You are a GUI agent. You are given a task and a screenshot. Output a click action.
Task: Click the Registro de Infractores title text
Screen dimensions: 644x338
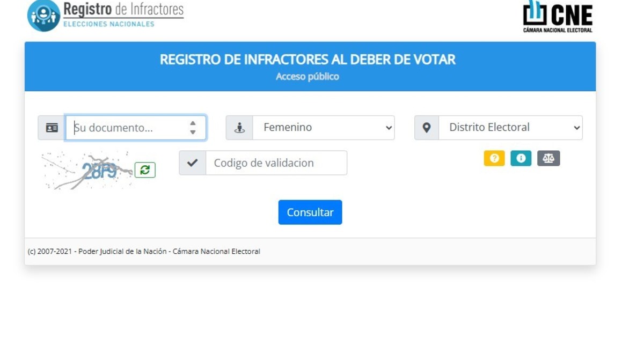point(123,10)
